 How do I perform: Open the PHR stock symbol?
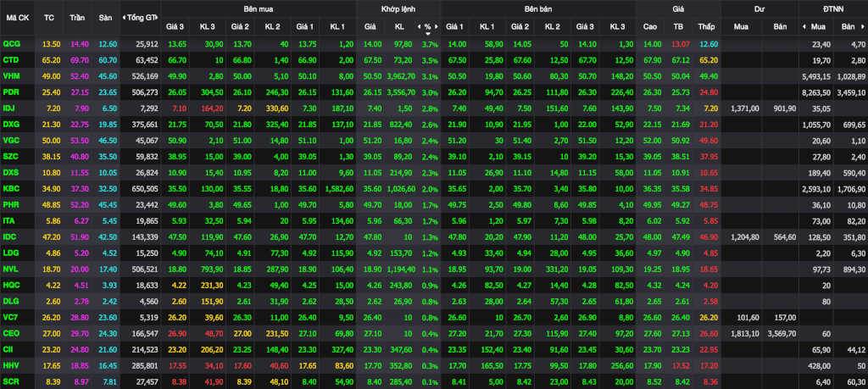(10, 205)
